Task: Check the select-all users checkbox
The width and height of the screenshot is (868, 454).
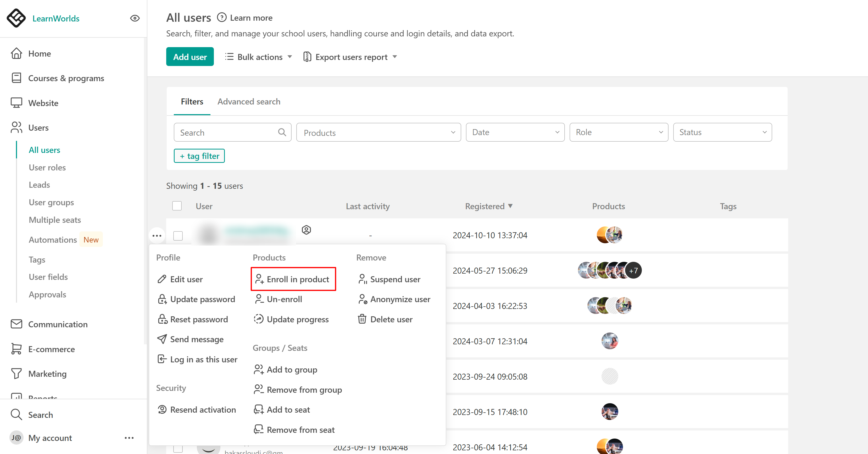Action: [x=177, y=206]
